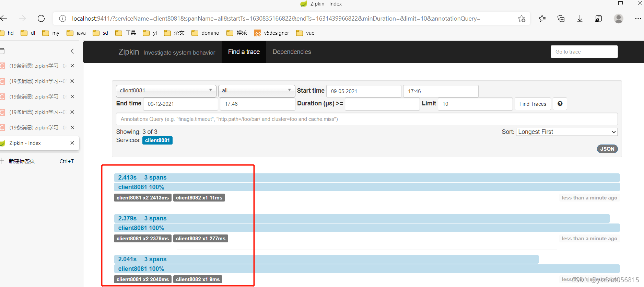Open the client8081 service name dropdown
Viewport: 644px width, 287px height.
tap(166, 91)
